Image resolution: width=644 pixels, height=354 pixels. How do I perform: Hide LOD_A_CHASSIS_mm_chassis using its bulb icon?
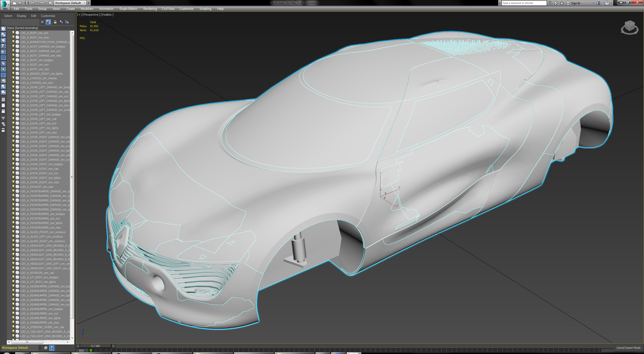pos(13,78)
